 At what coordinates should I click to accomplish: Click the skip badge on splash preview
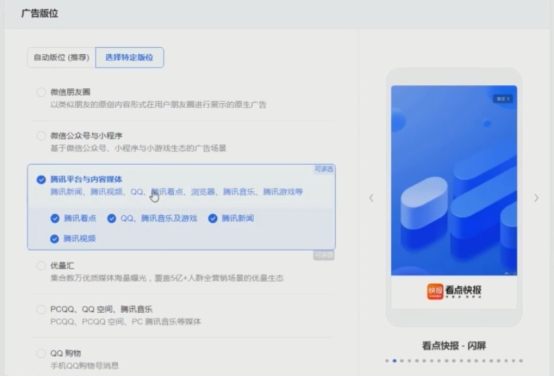pos(503,99)
